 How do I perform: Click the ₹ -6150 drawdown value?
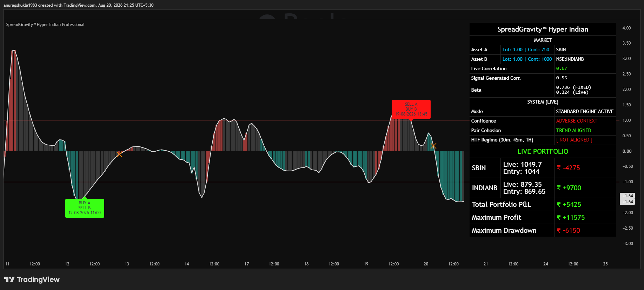[568, 231]
